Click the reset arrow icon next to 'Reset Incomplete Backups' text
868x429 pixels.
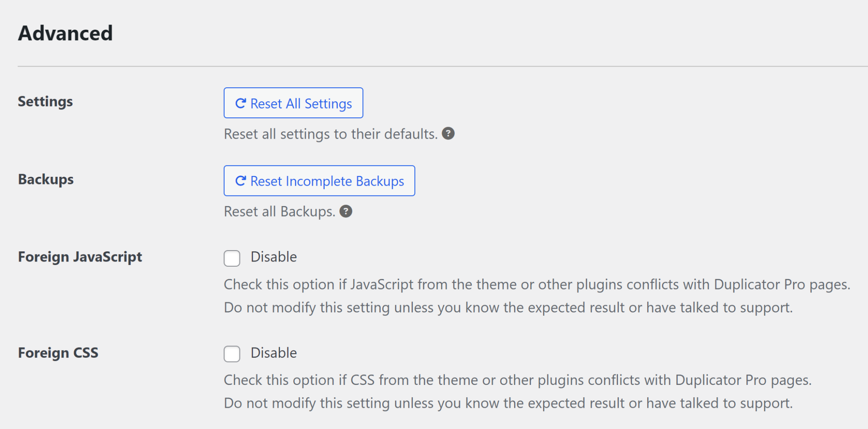point(240,181)
